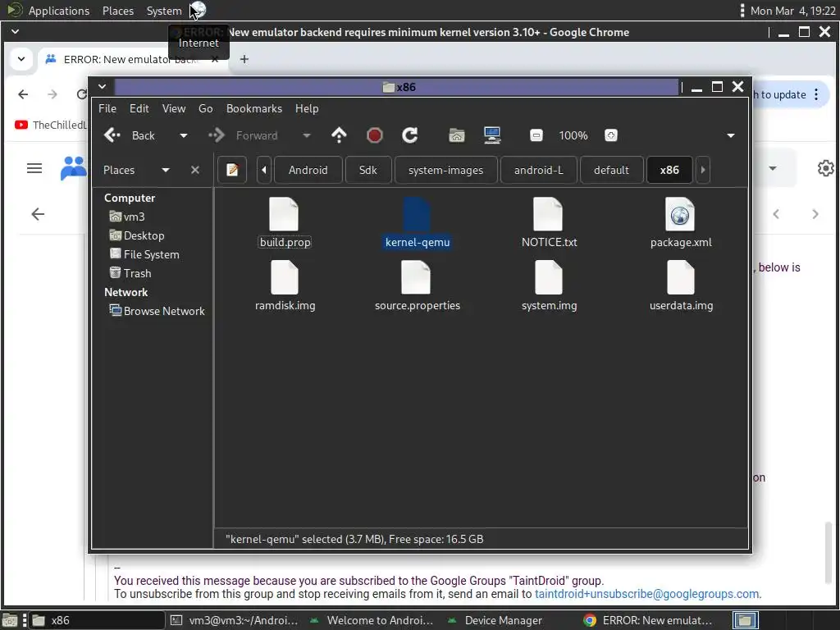Select NOTICE.txt file

point(549,223)
